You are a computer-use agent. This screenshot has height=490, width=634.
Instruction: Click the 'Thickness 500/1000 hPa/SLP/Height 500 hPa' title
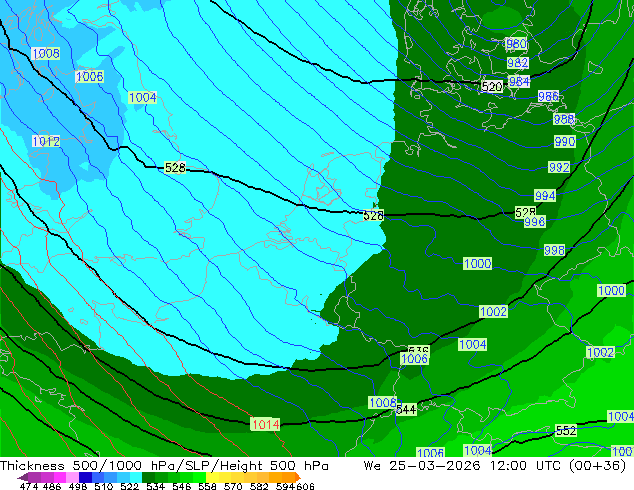pyautogui.click(x=164, y=466)
